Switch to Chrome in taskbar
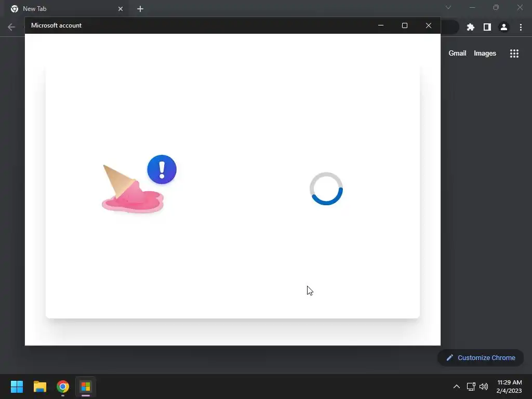Viewport: 532px width, 399px height. click(x=63, y=387)
